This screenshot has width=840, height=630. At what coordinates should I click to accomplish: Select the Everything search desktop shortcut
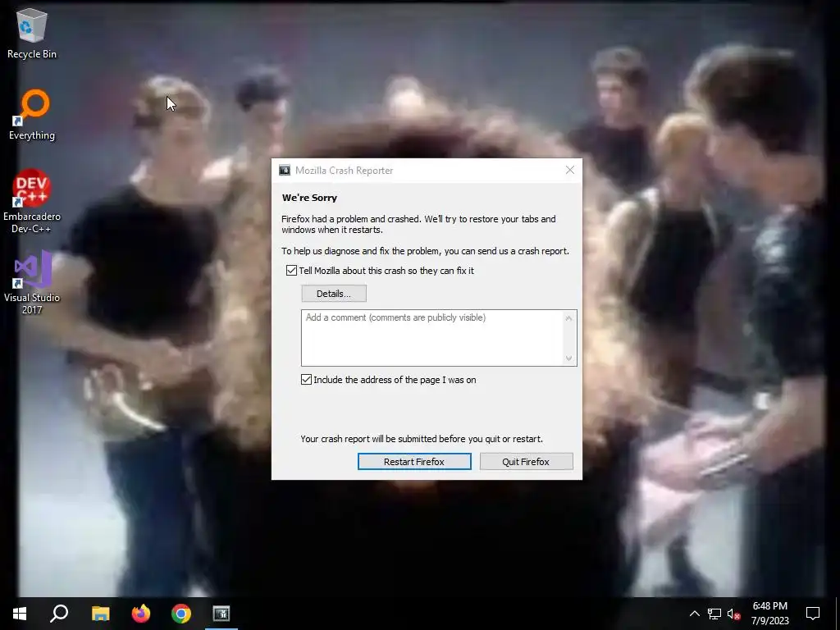pyautogui.click(x=32, y=115)
